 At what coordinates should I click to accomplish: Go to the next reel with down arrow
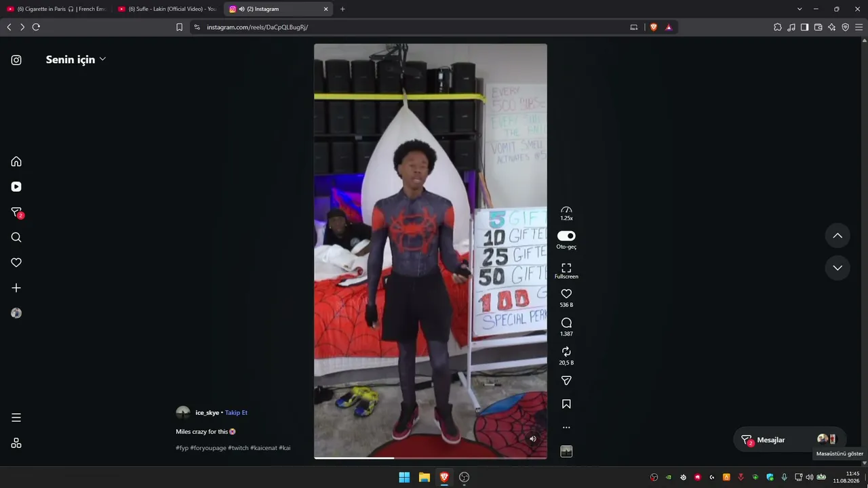click(x=837, y=268)
